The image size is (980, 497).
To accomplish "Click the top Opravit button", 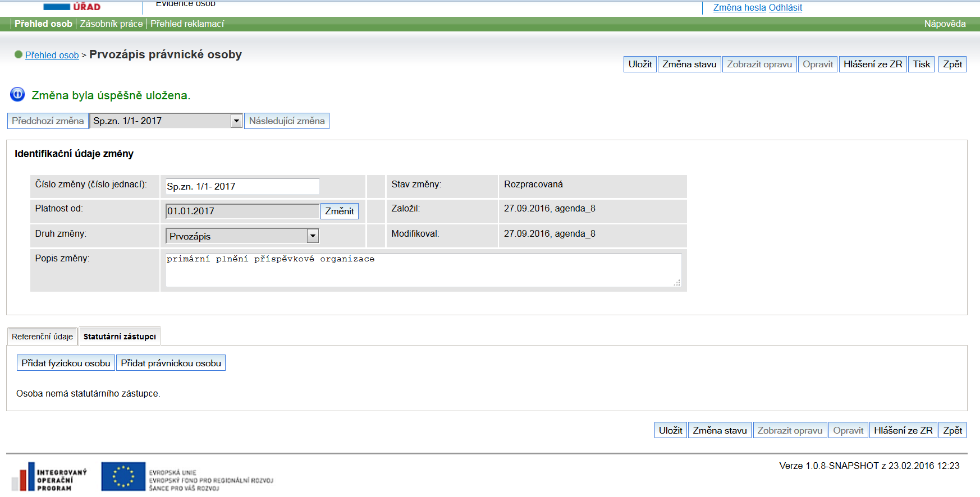I will 818,64.
